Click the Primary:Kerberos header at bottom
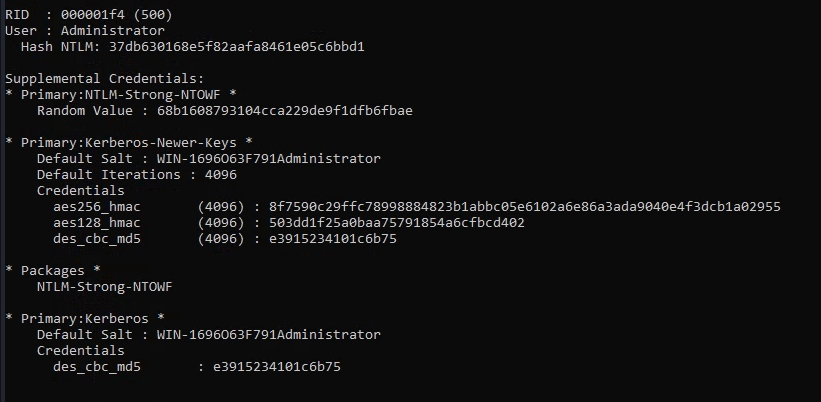This screenshot has height=402, width=821. coord(85,319)
